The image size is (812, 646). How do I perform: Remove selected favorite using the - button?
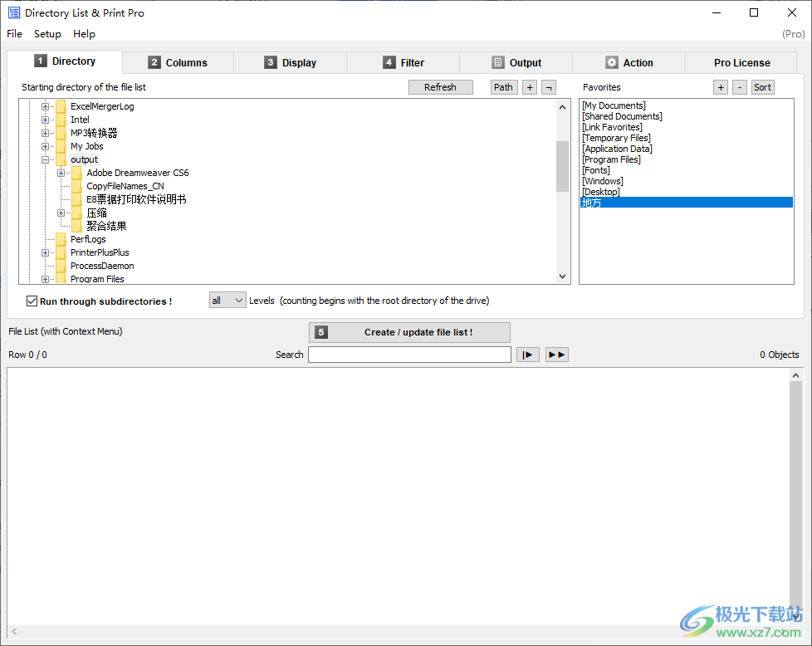click(740, 86)
